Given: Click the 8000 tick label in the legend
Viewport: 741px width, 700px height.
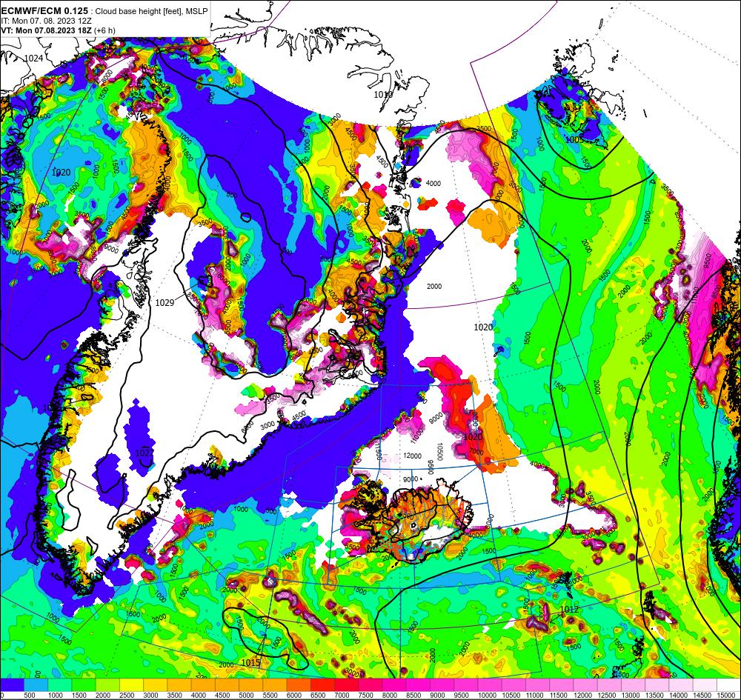Looking at the screenshot, I should tap(389, 696).
